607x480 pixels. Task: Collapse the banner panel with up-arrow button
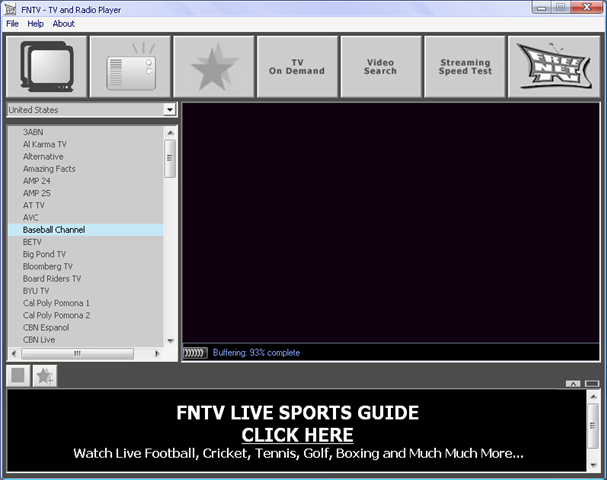coord(573,384)
